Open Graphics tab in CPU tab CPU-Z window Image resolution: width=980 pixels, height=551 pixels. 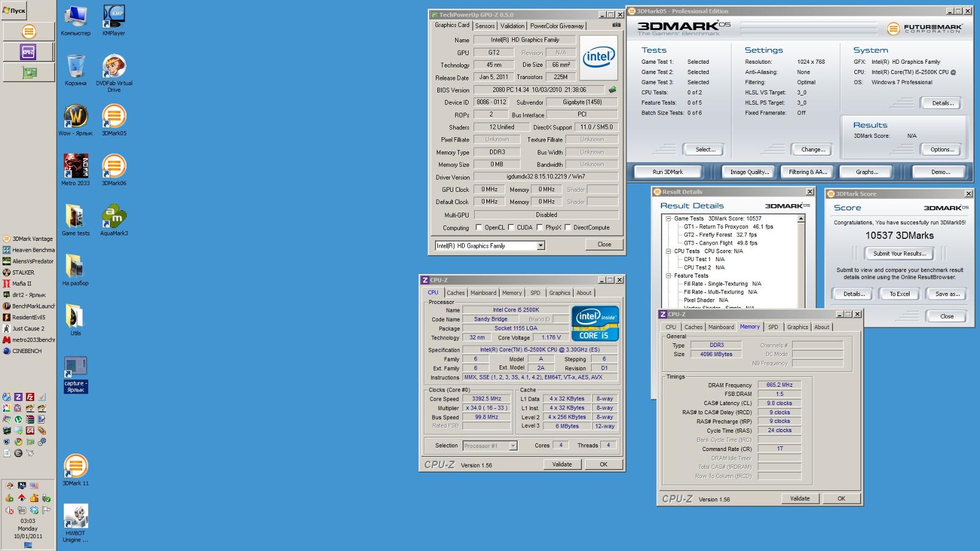559,293
